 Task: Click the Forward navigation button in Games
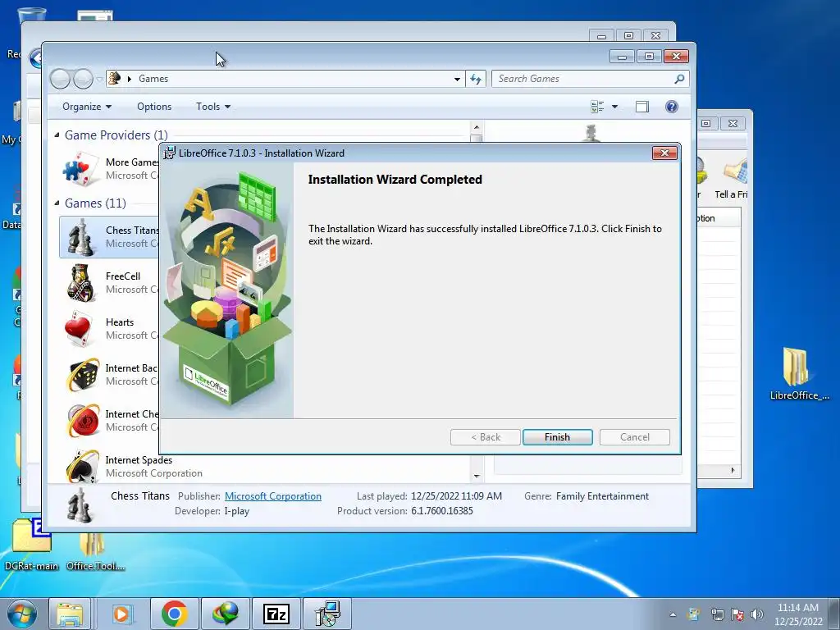point(83,80)
